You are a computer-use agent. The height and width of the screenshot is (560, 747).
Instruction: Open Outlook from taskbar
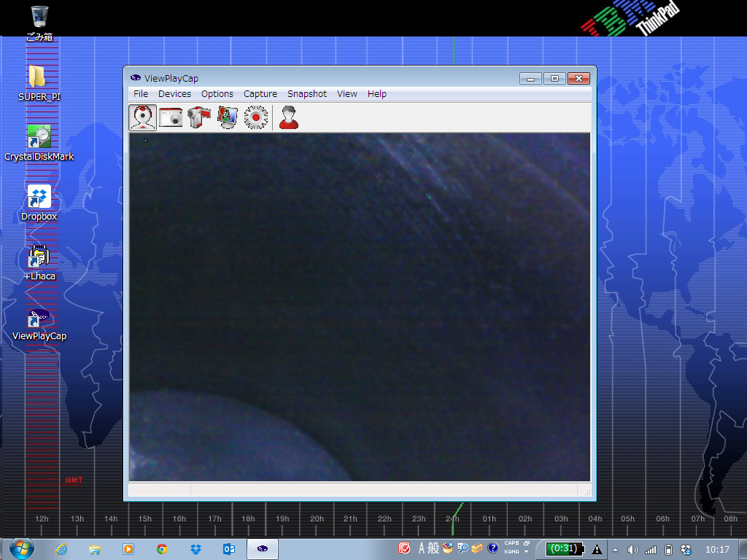tap(229, 549)
